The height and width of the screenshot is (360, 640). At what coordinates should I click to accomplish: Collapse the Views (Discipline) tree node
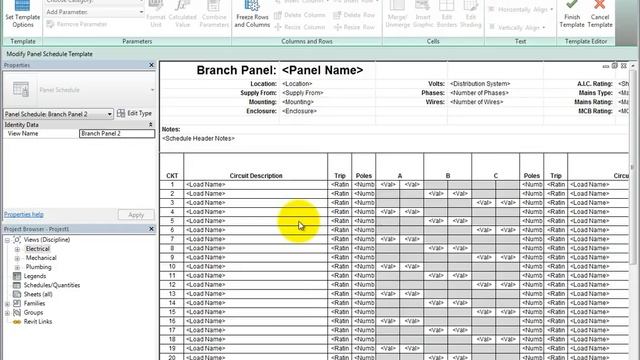click(x=7, y=240)
